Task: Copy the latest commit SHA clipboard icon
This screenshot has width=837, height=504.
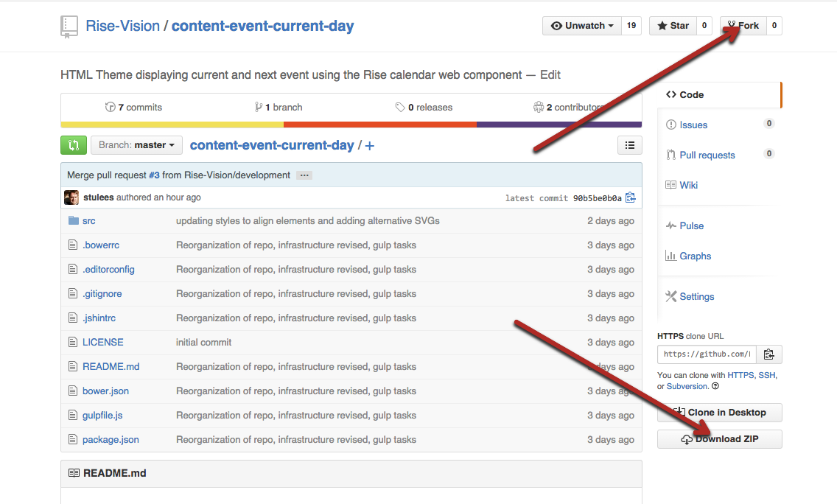Action: tap(631, 197)
